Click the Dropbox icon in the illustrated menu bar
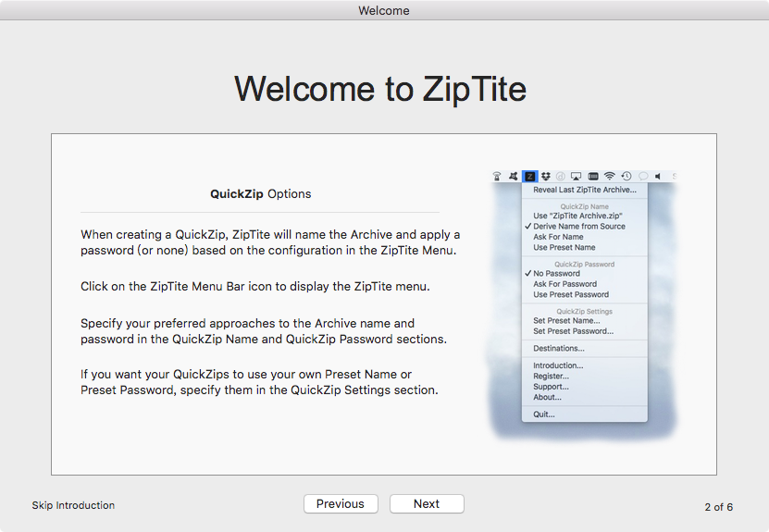The width and height of the screenshot is (769, 532). 546,176
